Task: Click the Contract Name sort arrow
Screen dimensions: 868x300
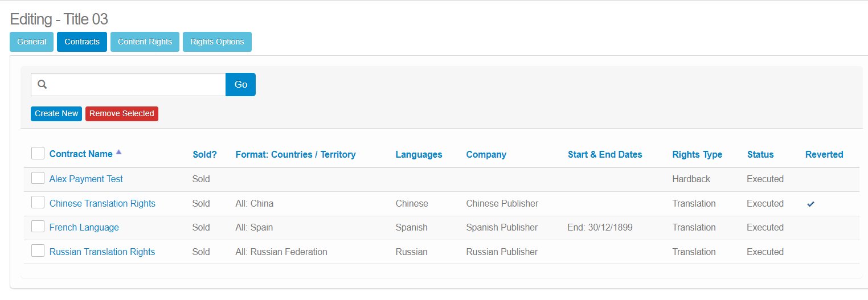Action: [118, 153]
